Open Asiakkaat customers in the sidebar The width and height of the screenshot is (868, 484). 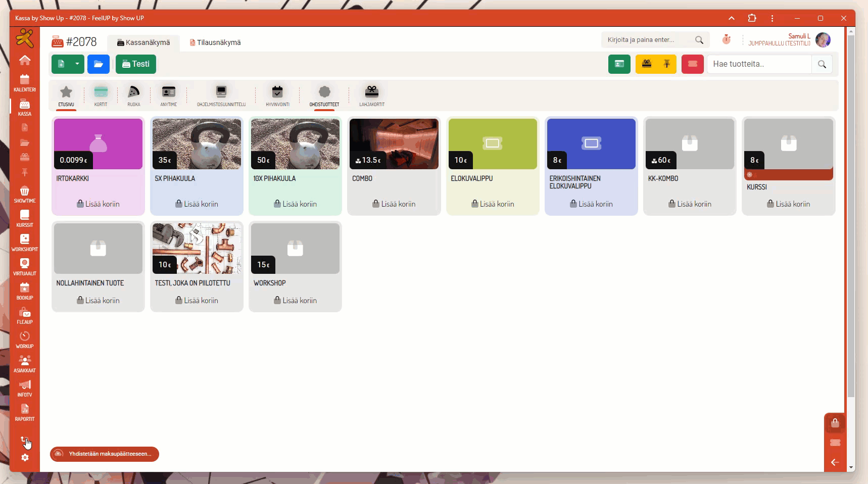pyautogui.click(x=24, y=364)
